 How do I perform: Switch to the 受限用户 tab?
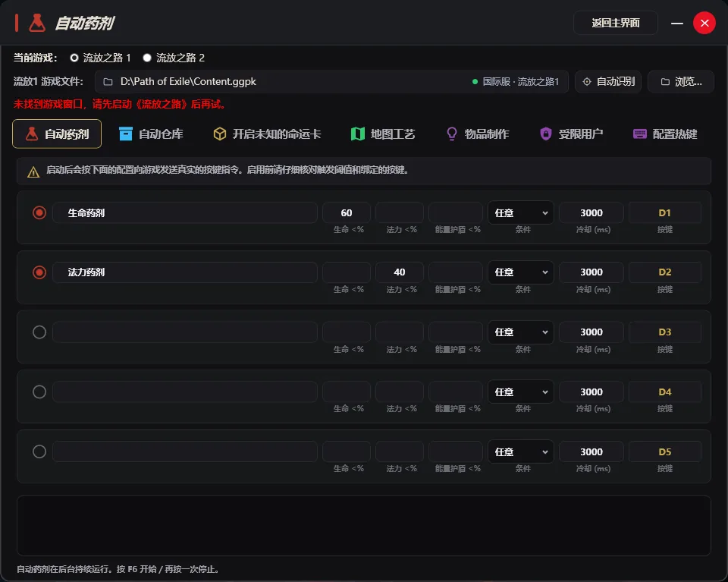[572, 134]
